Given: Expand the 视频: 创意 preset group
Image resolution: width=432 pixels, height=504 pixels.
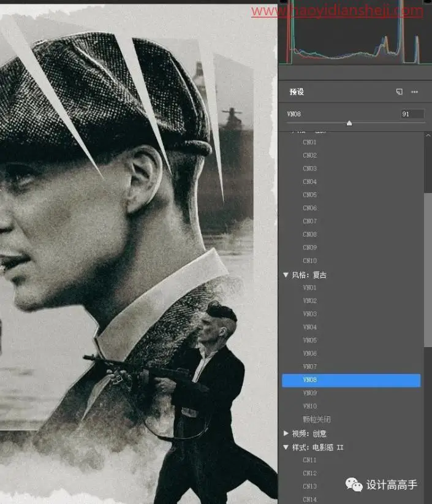Looking at the screenshot, I should [286, 433].
